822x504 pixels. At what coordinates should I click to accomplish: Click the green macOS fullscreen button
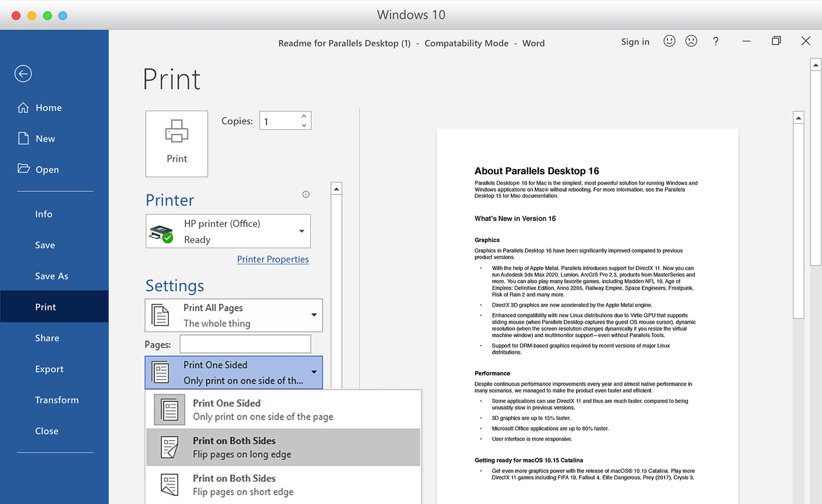click(x=47, y=15)
